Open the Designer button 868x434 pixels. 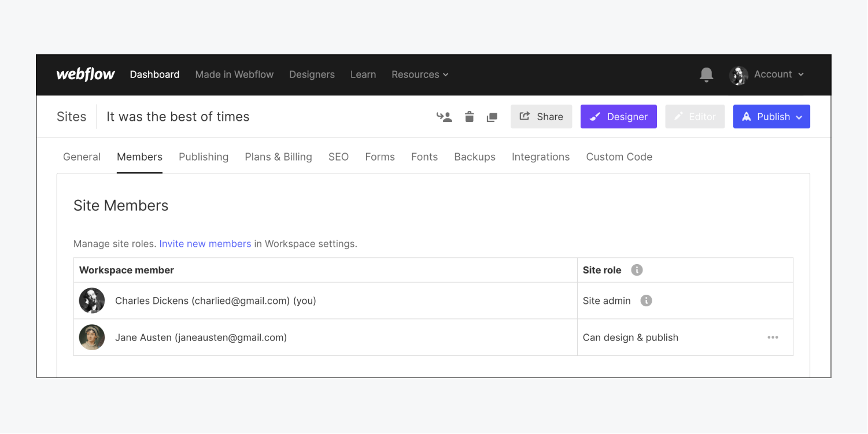point(619,117)
